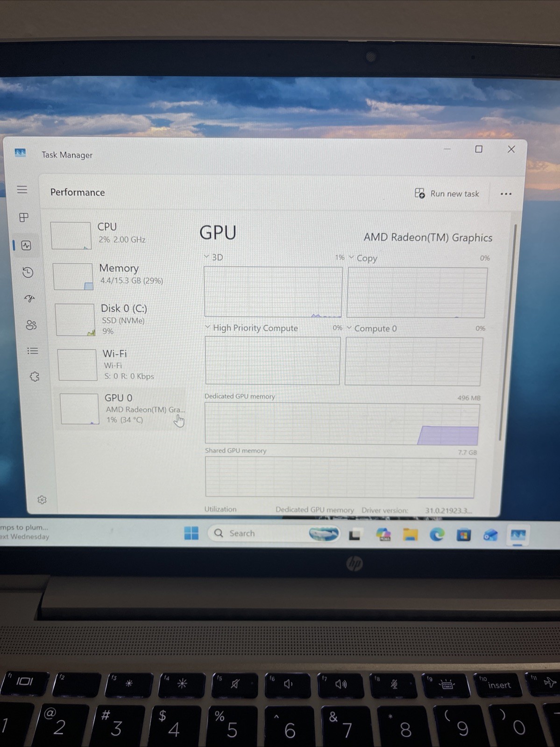
Task: Open the Users icon in sidebar
Action: coord(31,325)
